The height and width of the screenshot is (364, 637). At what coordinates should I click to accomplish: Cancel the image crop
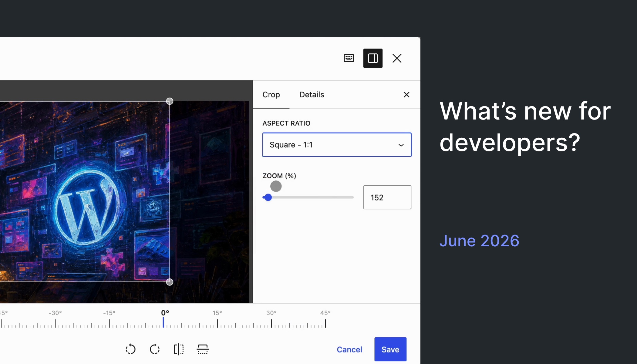[349, 349]
